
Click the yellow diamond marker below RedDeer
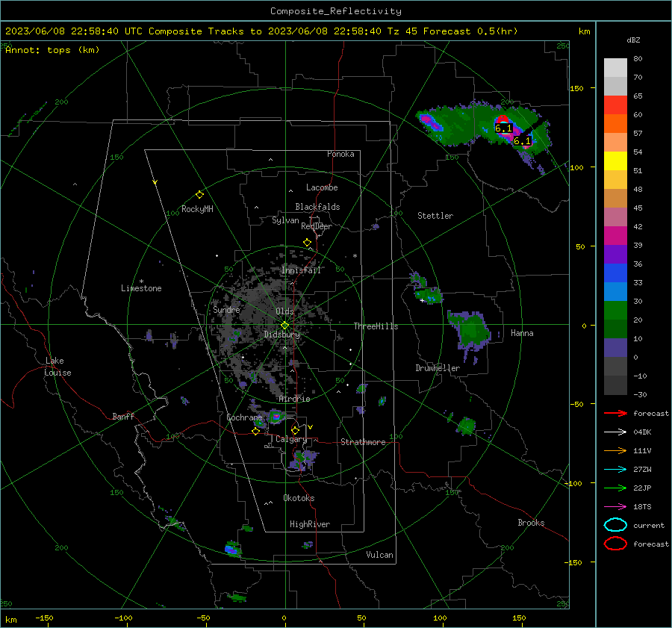[307, 243]
